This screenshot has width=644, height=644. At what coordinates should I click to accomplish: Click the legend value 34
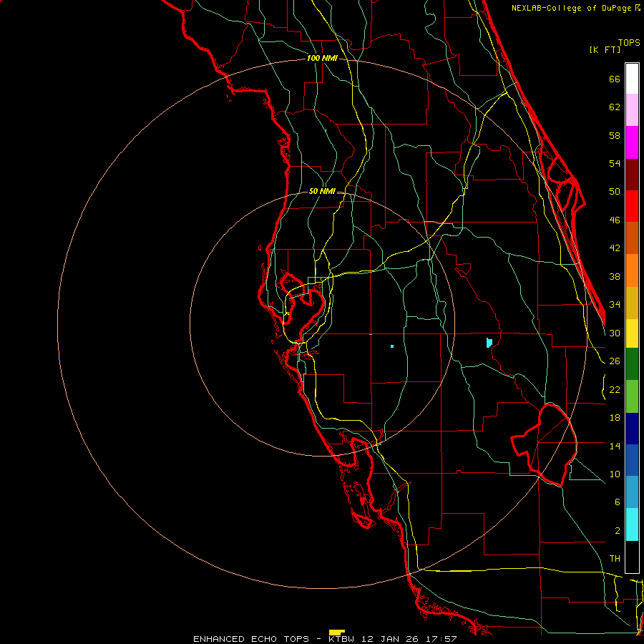coord(615,304)
